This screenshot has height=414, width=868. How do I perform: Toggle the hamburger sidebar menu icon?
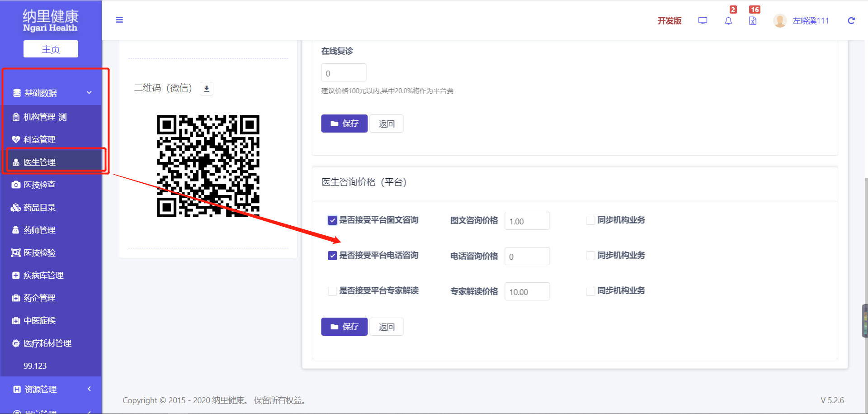pyautogui.click(x=119, y=20)
